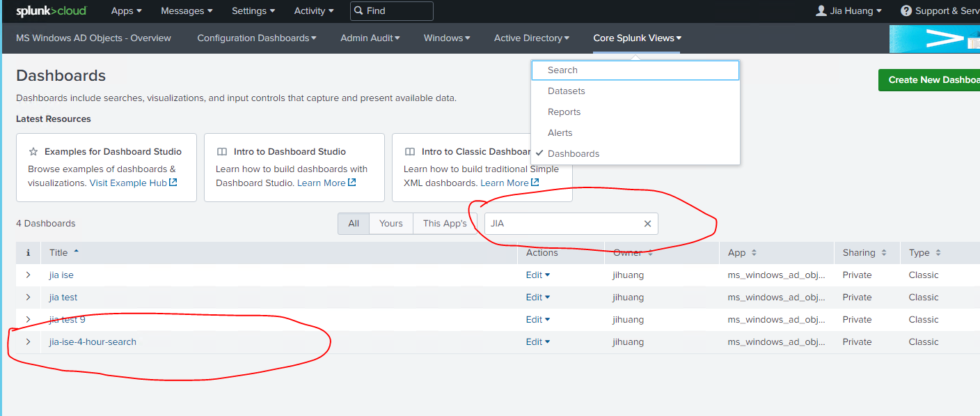Switch filter to This App's dashboards
Screen dimensions: 980x416
[445, 224]
